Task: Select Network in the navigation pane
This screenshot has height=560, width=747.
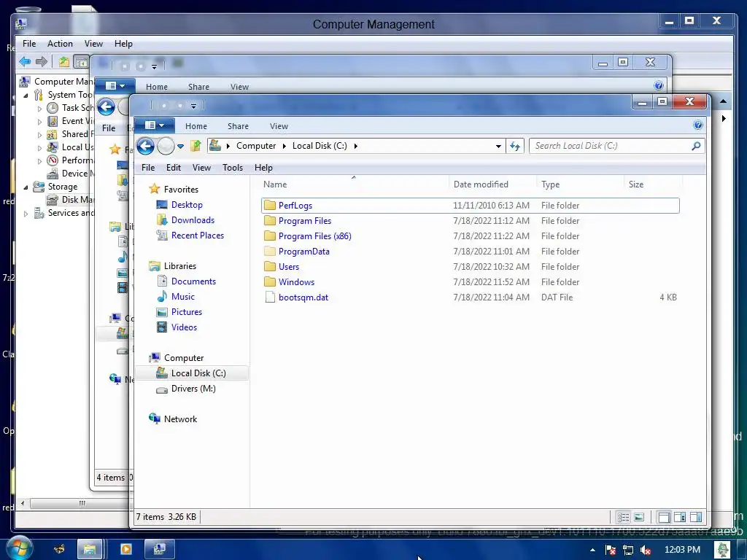Action: tap(181, 419)
